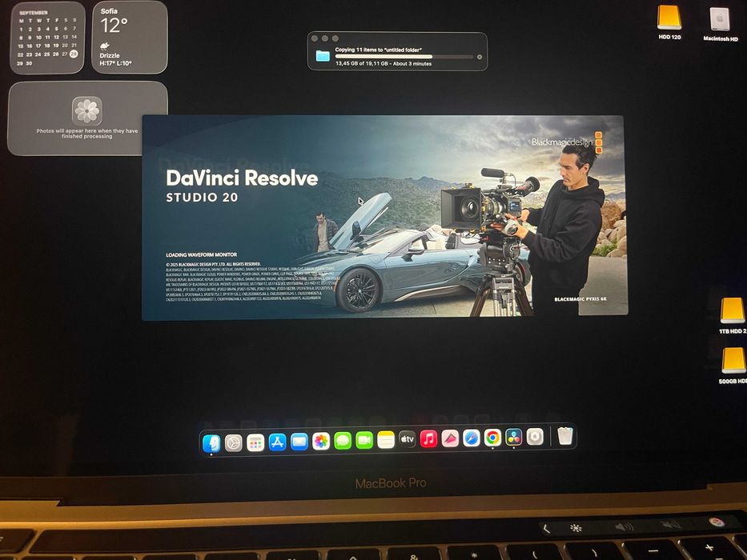Click today's date 28 in the Calendar widget
Image resolution: width=747 pixels, height=560 pixels.
74,54
